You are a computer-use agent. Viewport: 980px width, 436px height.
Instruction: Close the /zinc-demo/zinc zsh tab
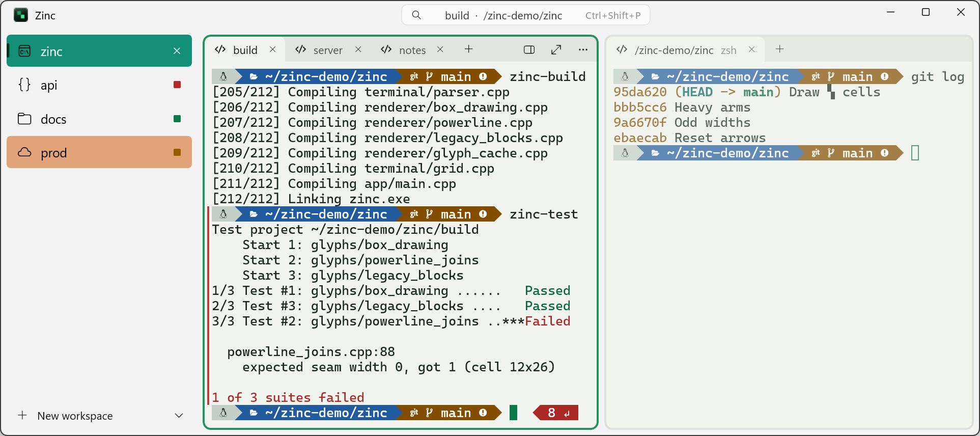(752, 49)
